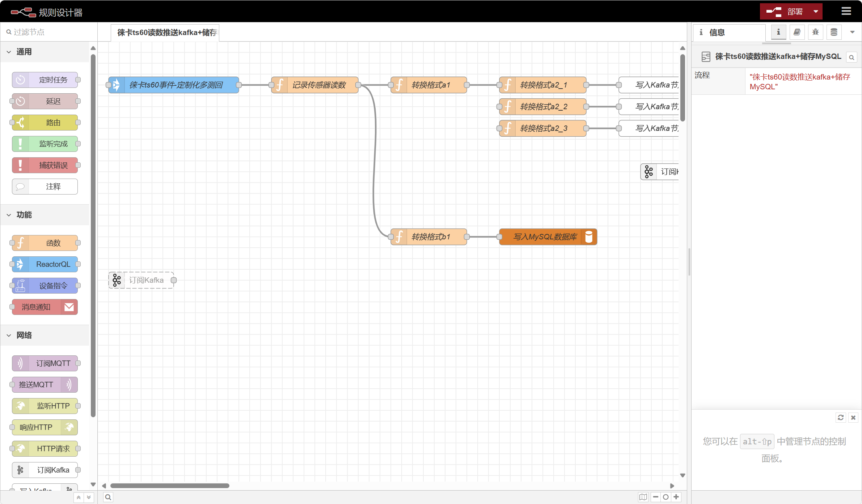Click the zoom out minus button

pyautogui.click(x=655, y=497)
